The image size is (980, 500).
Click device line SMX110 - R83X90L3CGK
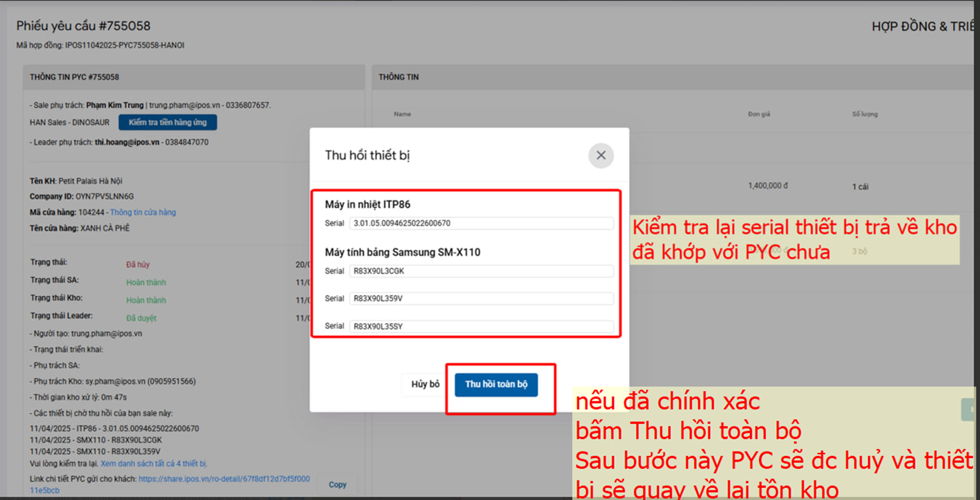point(96,440)
